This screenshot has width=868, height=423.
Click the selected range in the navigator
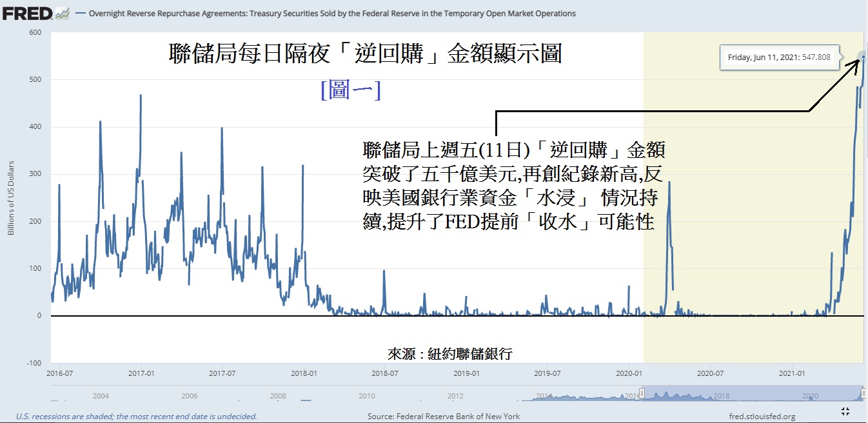pyautogui.click(x=751, y=393)
